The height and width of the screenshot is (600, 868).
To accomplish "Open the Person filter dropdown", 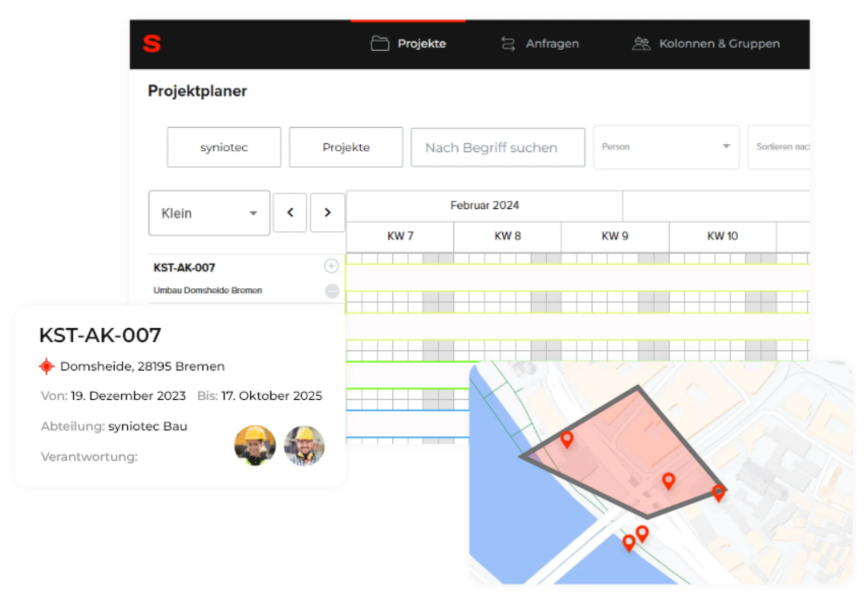I will pyautogui.click(x=666, y=147).
